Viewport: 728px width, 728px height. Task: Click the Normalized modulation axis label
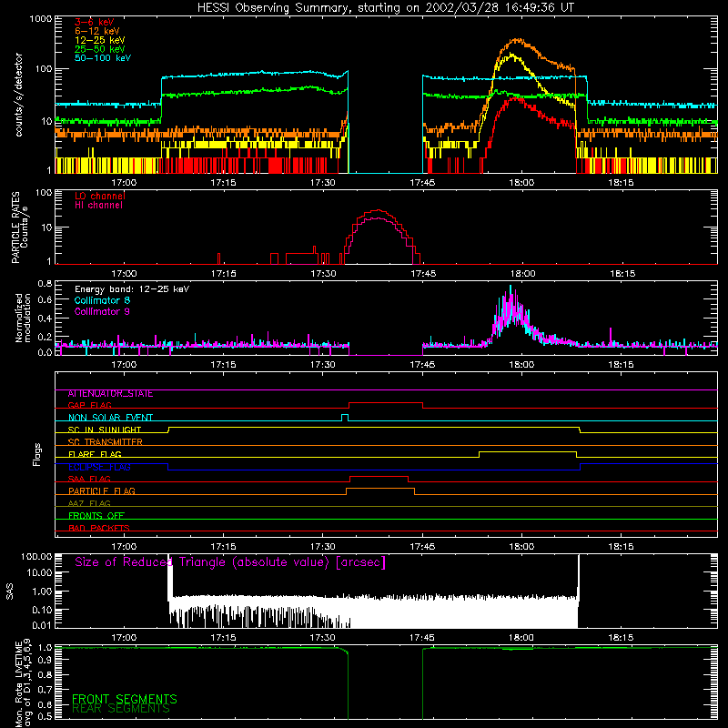click(23, 318)
